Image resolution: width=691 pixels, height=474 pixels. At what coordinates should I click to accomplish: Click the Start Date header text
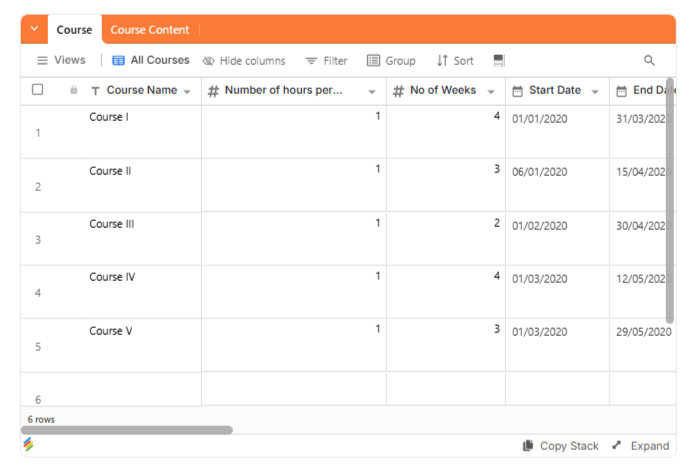tap(555, 90)
